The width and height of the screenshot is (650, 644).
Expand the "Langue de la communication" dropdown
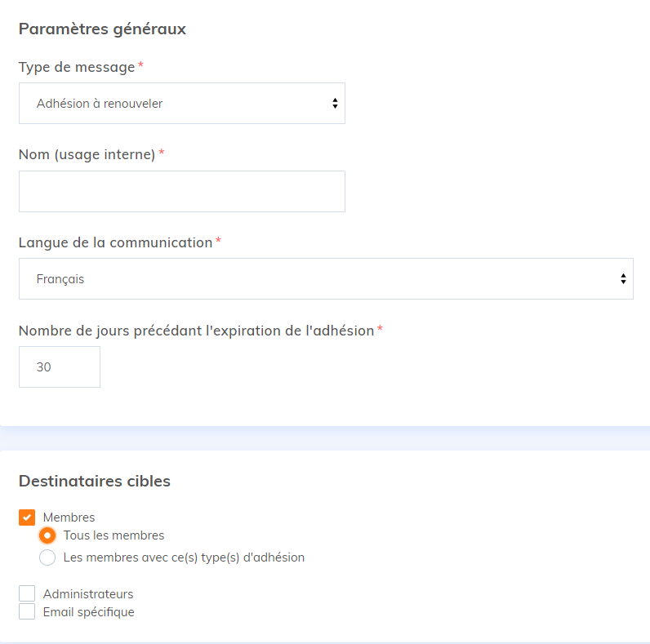(325, 279)
